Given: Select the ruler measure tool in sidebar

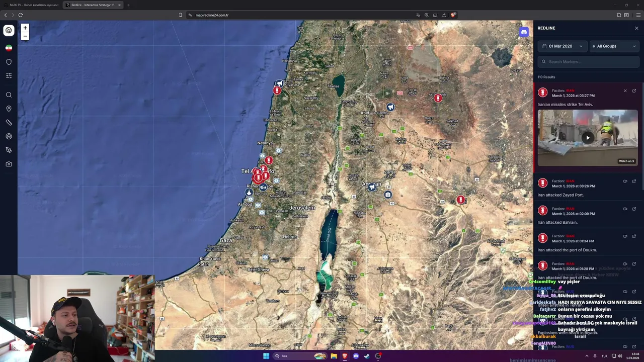Looking at the screenshot, I should tap(9, 123).
